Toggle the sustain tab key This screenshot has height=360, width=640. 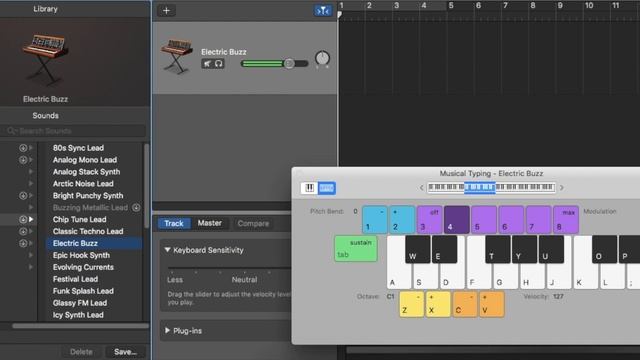(356, 248)
